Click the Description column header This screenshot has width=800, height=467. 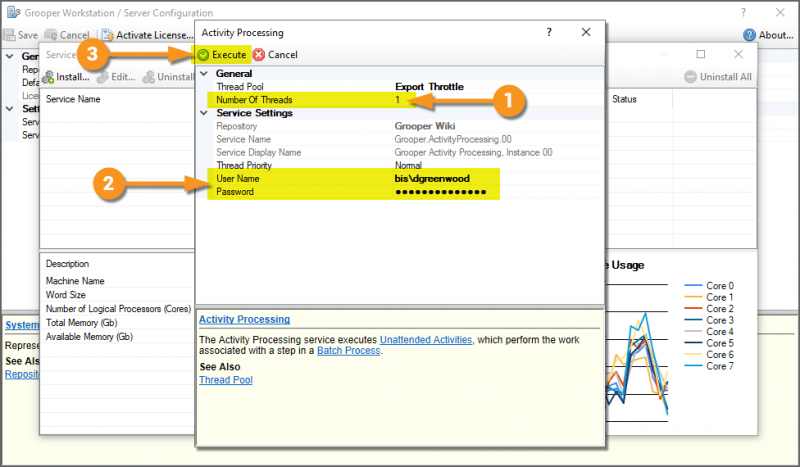pyautogui.click(x=67, y=264)
